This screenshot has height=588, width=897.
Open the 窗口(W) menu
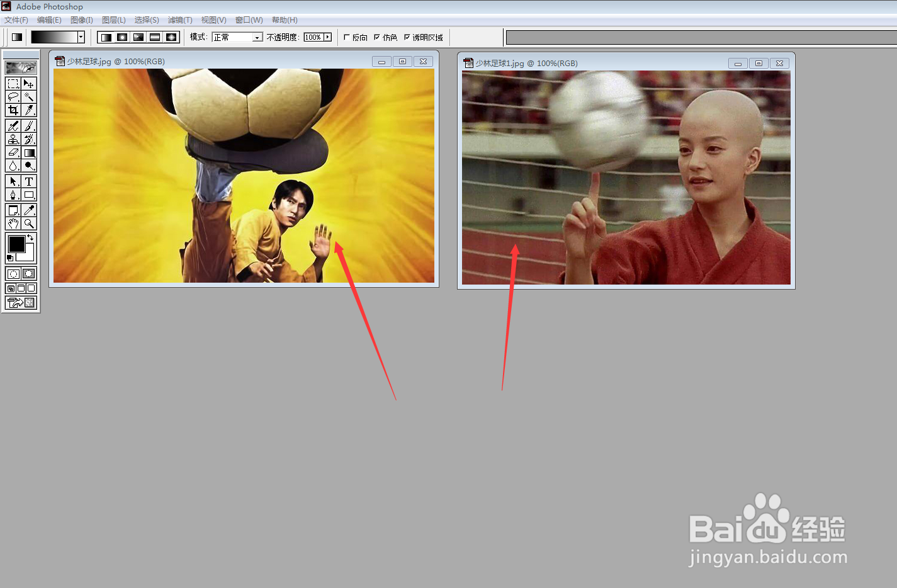point(249,20)
